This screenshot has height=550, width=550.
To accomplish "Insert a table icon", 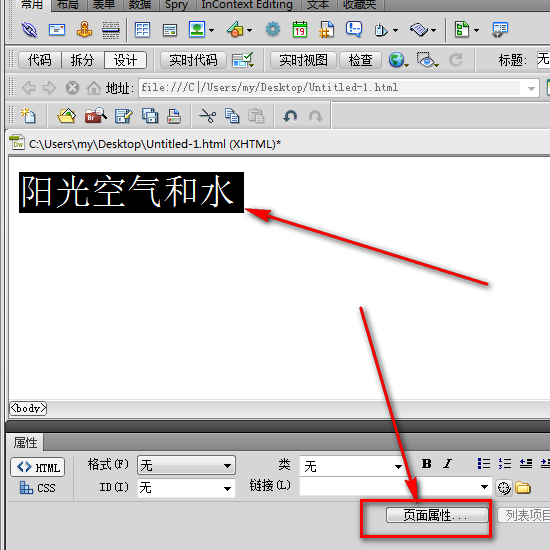I will (142, 30).
